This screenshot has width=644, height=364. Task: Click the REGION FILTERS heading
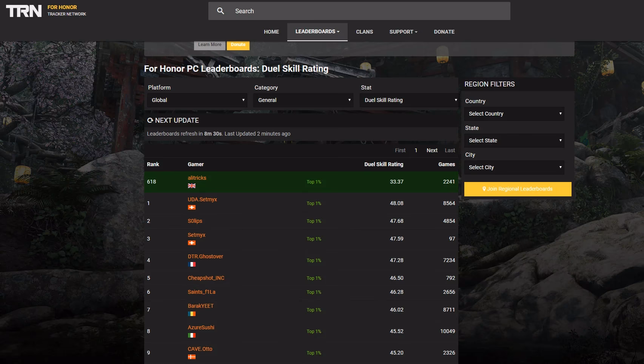489,84
